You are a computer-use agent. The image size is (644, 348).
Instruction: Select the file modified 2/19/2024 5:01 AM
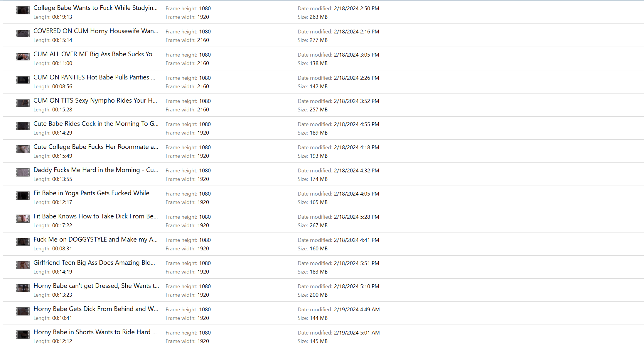pos(323,336)
